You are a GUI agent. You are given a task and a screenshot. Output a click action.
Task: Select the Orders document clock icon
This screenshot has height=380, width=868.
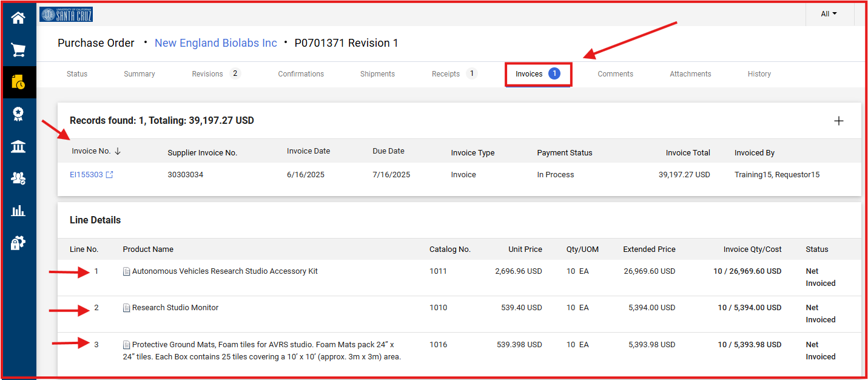pos(18,83)
